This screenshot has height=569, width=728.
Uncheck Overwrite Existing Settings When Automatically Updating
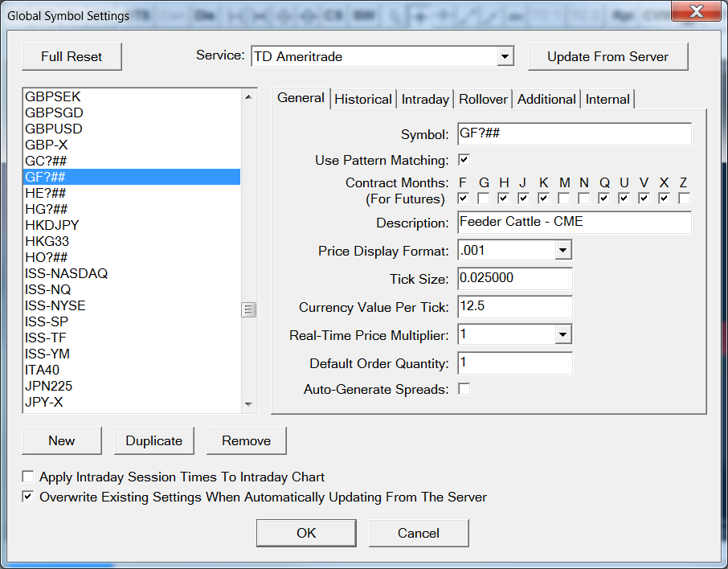coord(28,497)
